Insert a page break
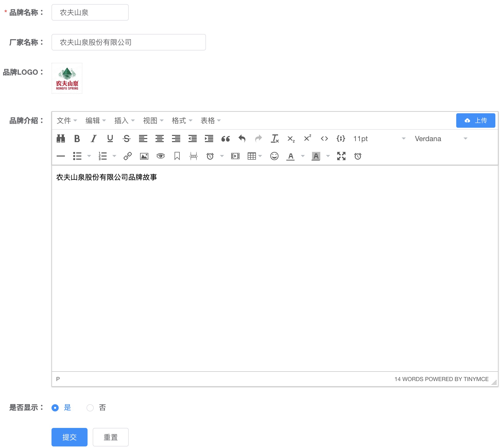 coord(194,156)
